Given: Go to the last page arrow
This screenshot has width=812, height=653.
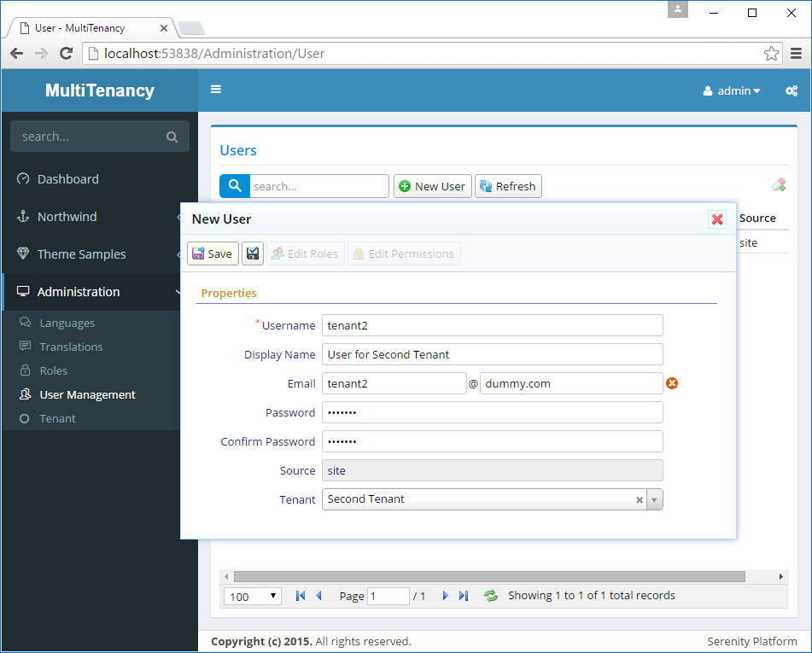Looking at the screenshot, I should pyautogui.click(x=464, y=596).
